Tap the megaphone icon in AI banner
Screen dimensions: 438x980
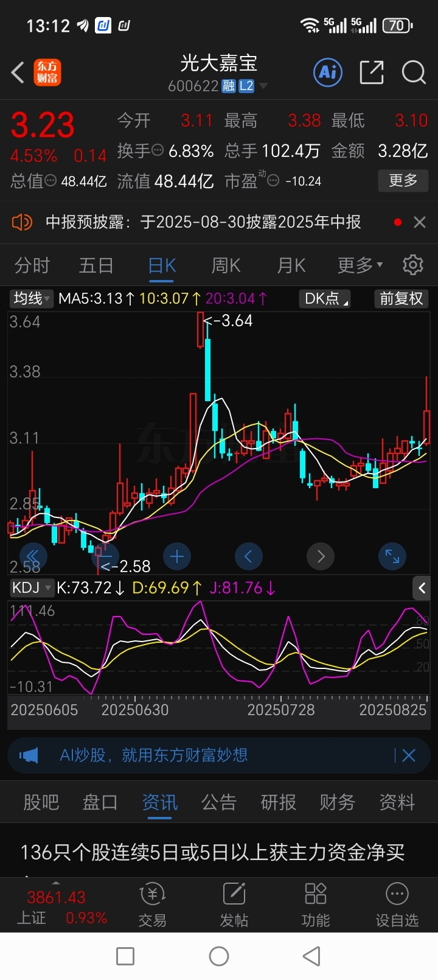(29, 755)
